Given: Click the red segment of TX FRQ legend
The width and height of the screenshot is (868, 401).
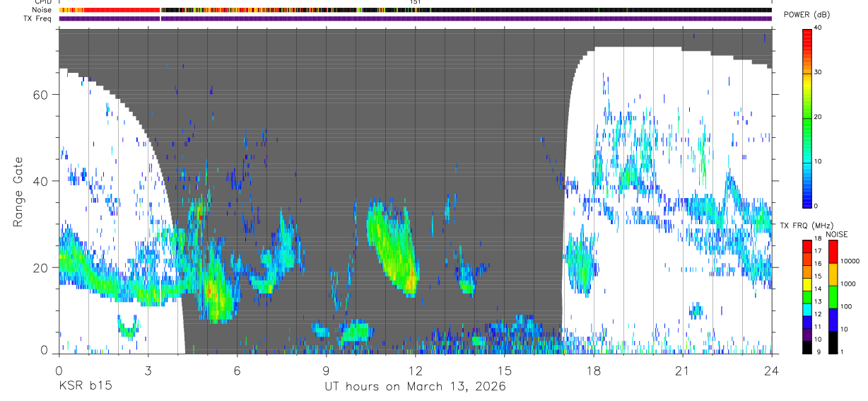Looking at the screenshot, I should (x=807, y=246).
